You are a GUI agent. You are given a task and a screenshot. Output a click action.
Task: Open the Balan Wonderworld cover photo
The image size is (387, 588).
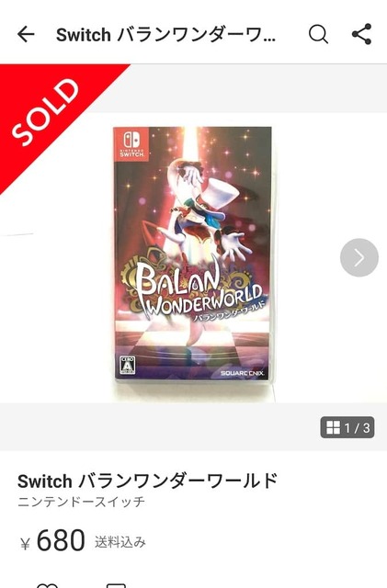[x=192, y=254]
